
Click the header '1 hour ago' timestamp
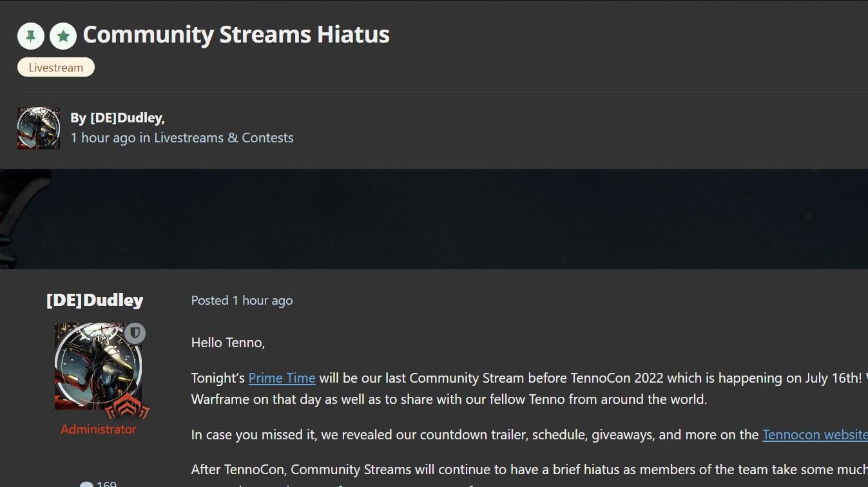click(103, 138)
